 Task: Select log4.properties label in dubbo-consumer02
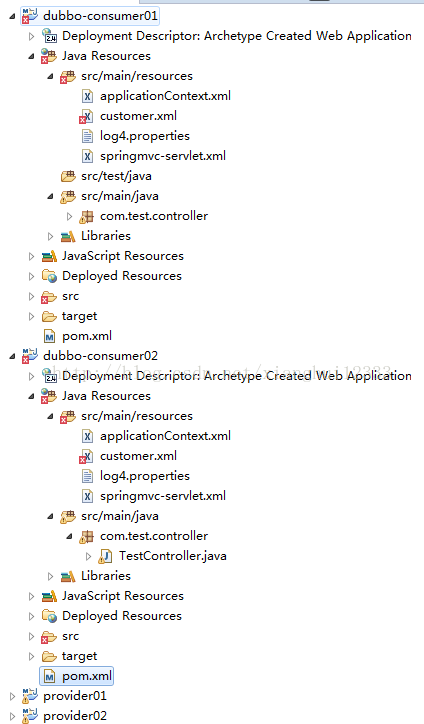[145, 476]
